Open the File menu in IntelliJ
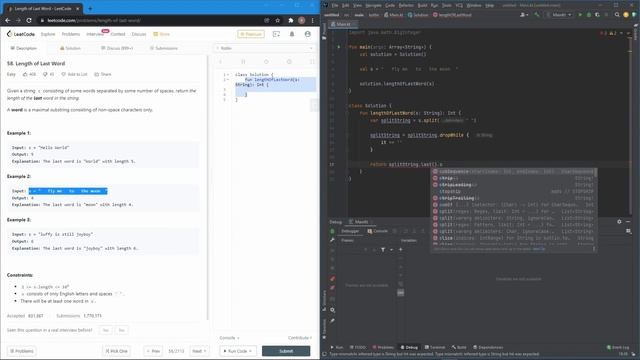Screen dimensions: 640x360 335,5
